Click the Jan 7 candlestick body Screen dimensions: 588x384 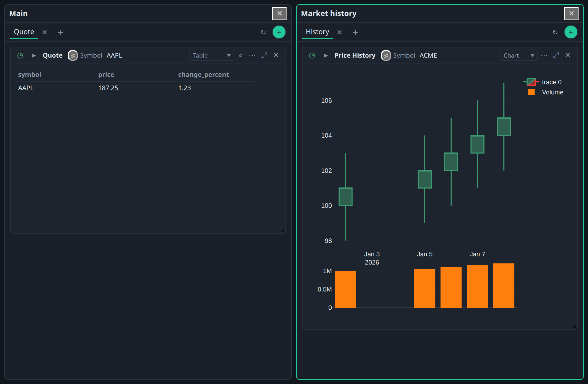[477, 144]
